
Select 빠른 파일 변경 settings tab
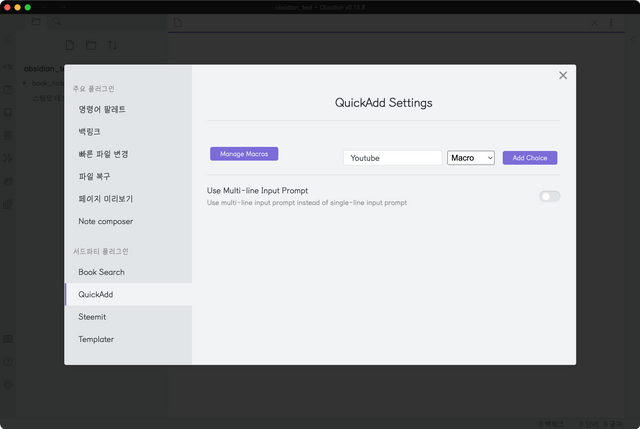coord(128,154)
